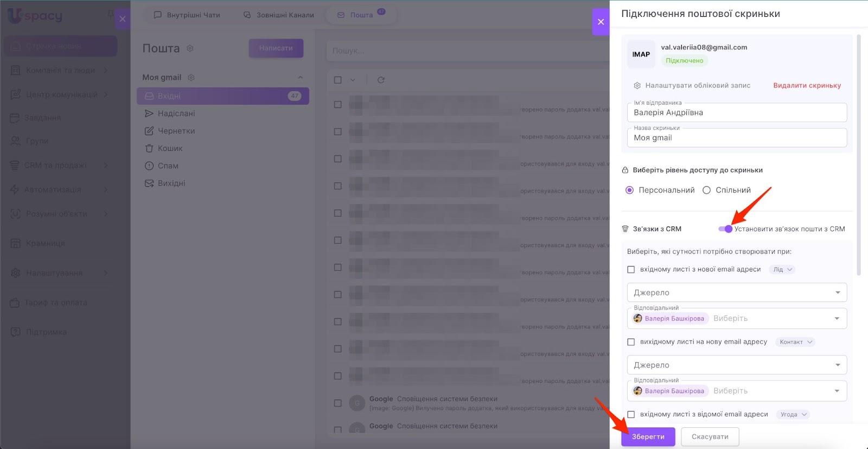The image size is (868, 449).
Task: Close the mailbox connection panel with X
Action: coord(601,22)
